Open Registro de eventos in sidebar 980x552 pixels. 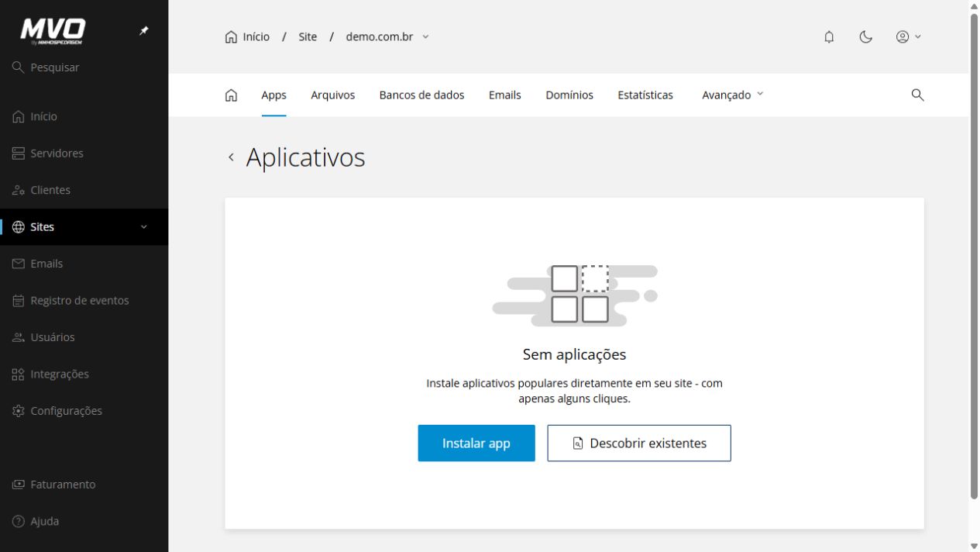click(84, 301)
